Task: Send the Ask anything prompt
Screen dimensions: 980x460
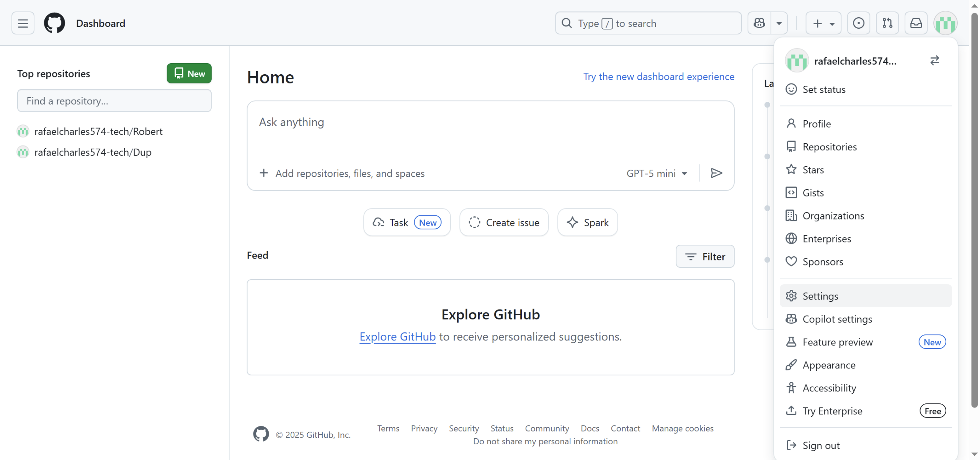Action: (x=716, y=173)
